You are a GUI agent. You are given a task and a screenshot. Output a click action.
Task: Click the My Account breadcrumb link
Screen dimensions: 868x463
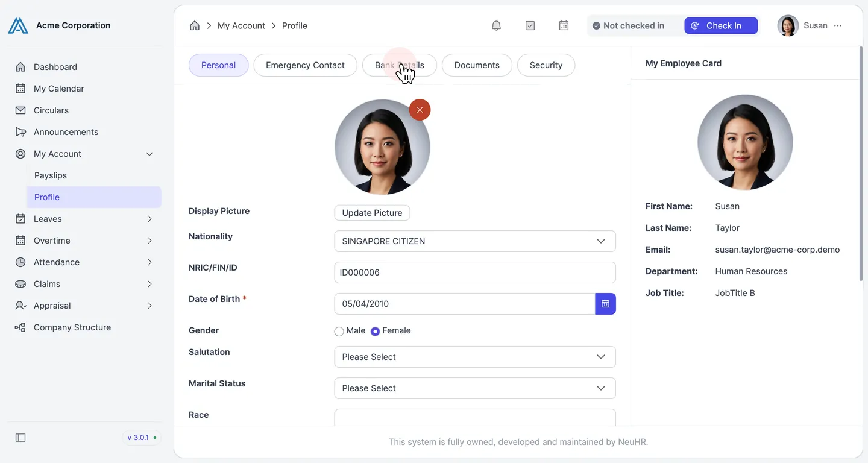coord(241,25)
